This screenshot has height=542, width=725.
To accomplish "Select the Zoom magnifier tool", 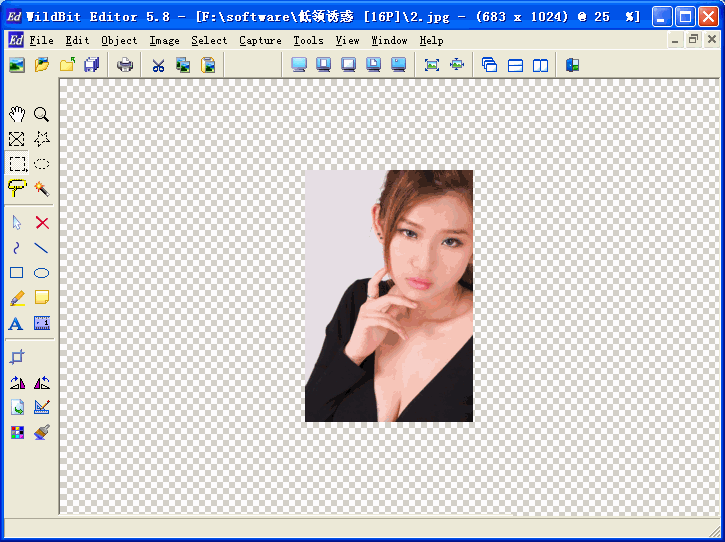I will (x=42, y=115).
